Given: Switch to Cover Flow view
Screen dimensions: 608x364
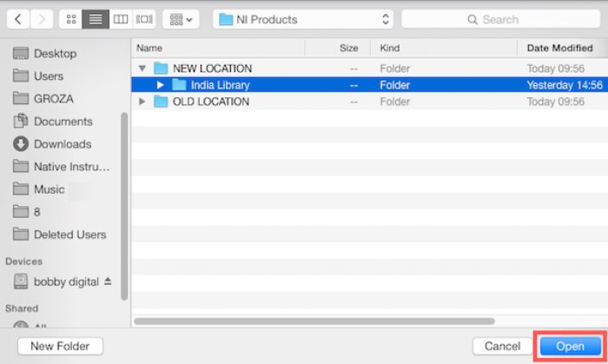Looking at the screenshot, I should tap(144, 19).
